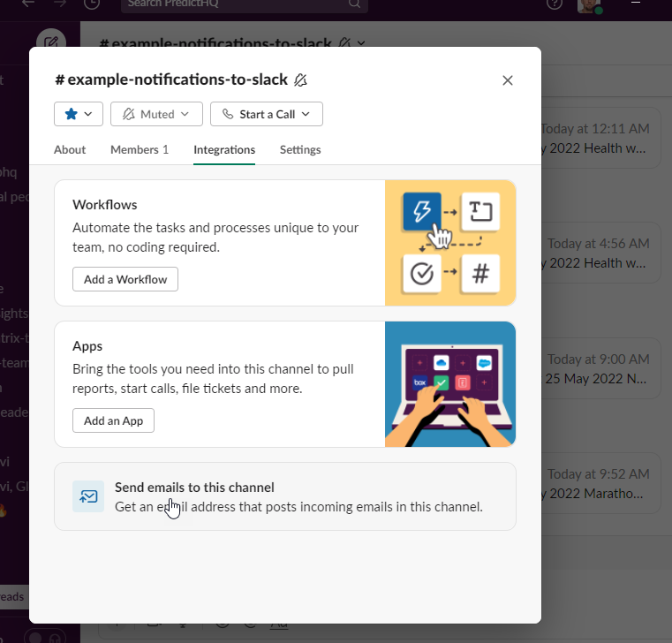Open Send emails to this channel

[285, 496]
